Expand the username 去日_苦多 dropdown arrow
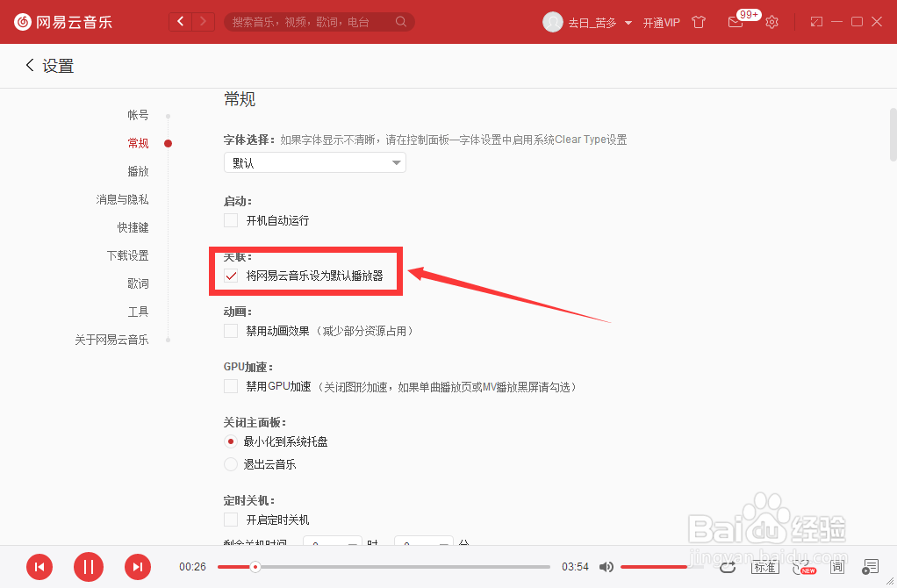 click(628, 23)
